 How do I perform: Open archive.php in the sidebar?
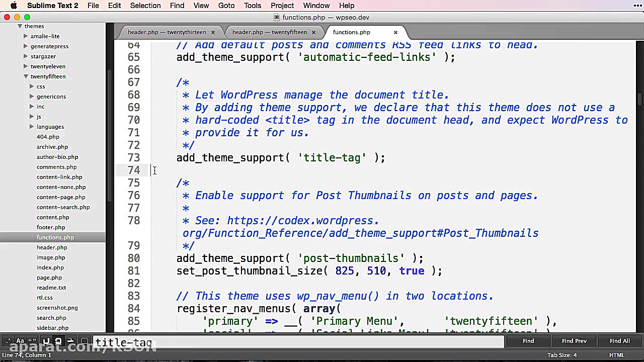click(x=52, y=147)
